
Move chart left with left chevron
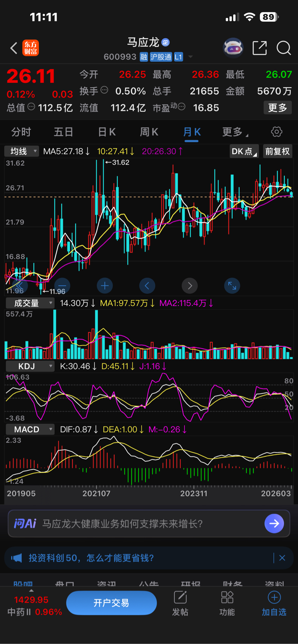[x=147, y=286]
